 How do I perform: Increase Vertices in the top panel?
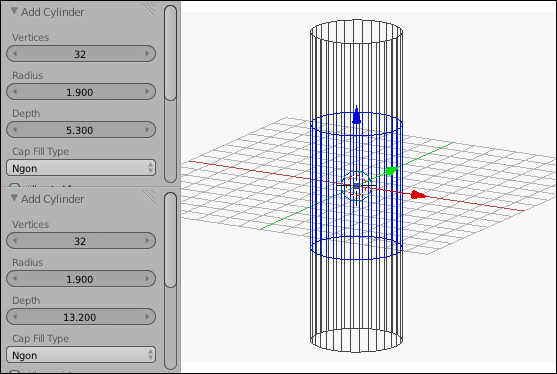point(147,54)
